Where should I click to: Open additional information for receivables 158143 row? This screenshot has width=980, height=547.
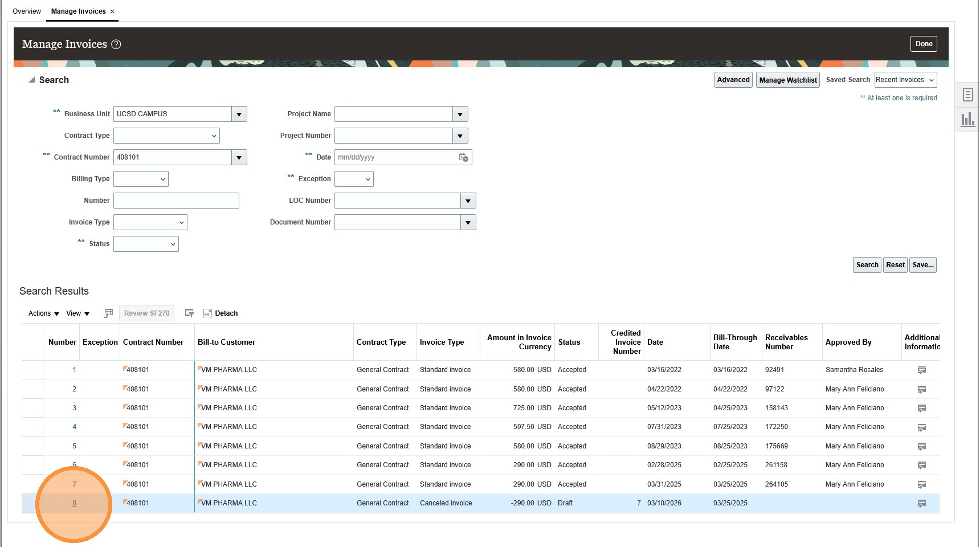coord(922,409)
